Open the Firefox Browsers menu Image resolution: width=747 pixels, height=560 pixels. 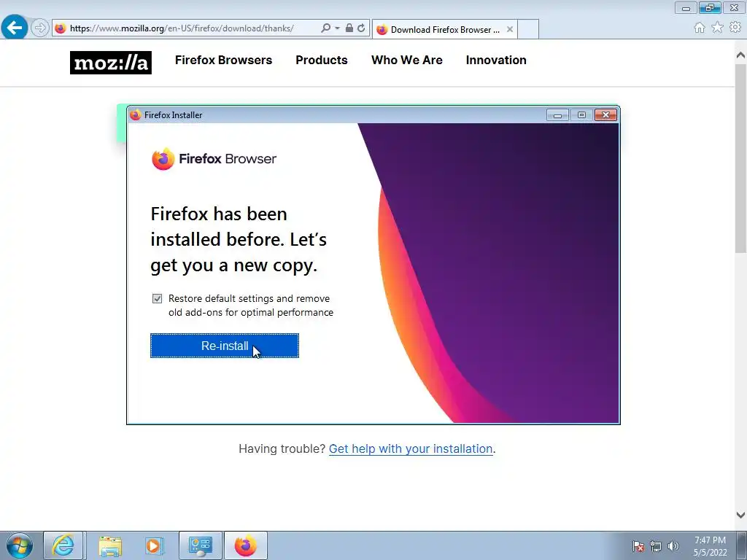[x=223, y=60]
